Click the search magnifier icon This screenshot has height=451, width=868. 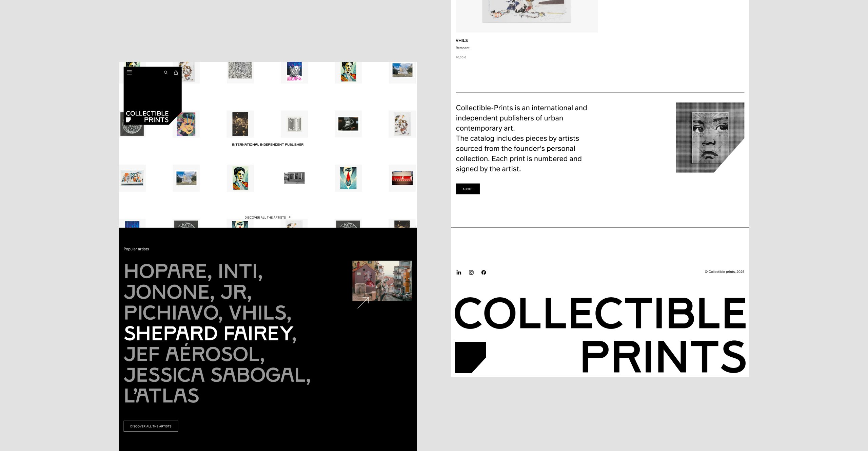pos(166,72)
